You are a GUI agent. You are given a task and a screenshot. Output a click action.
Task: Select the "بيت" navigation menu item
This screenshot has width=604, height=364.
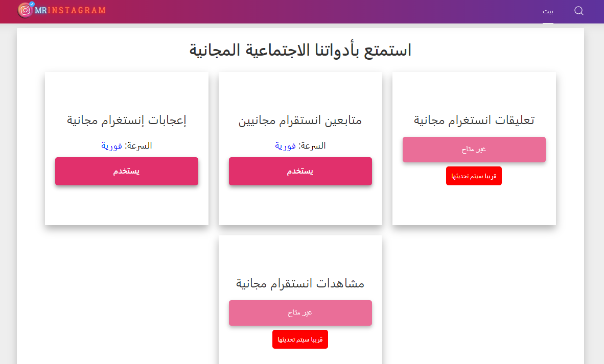[x=548, y=12]
